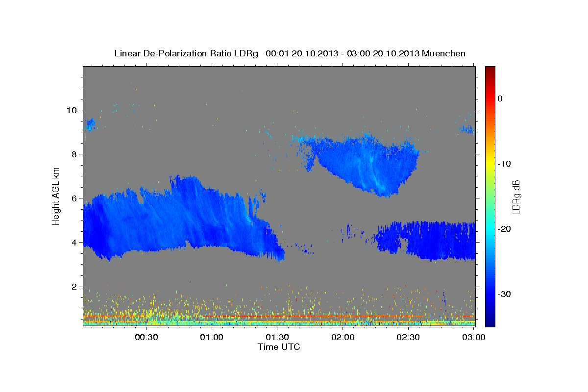Click the 'Height AGL km' axis label
The height and width of the screenshot is (392, 588).
click(x=56, y=196)
